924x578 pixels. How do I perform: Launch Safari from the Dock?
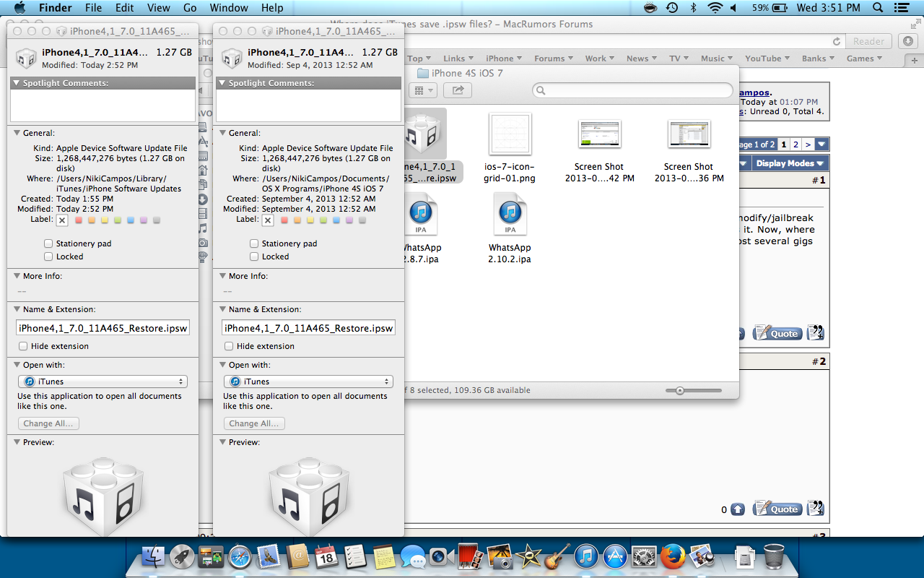coord(240,557)
